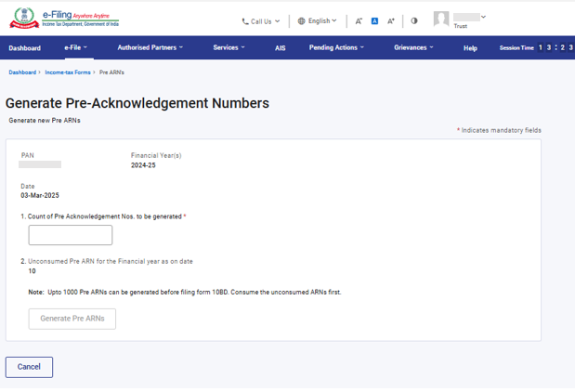Open the Authorised Partners menu
Screen dimensions: 575x392
150,47
